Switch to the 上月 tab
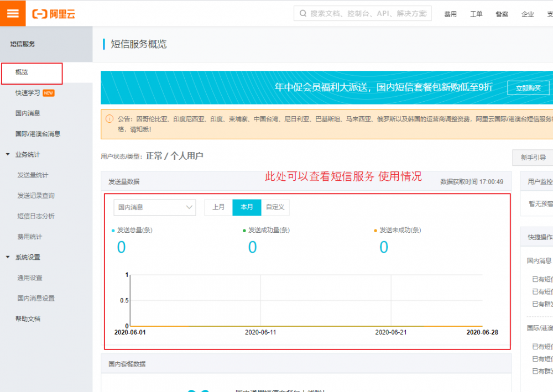This screenshot has width=553, height=392. 218,207
